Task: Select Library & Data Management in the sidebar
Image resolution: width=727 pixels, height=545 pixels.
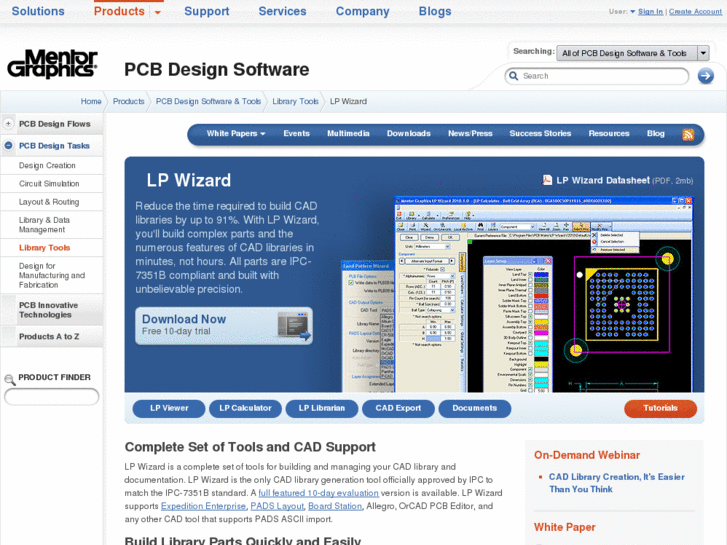Action: (x=44, y=224)
